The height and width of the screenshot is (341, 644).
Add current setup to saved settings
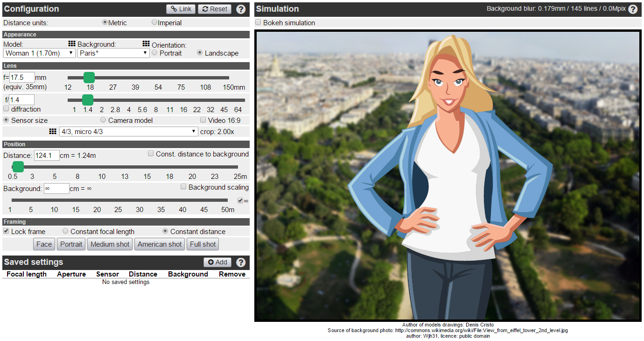217,263
